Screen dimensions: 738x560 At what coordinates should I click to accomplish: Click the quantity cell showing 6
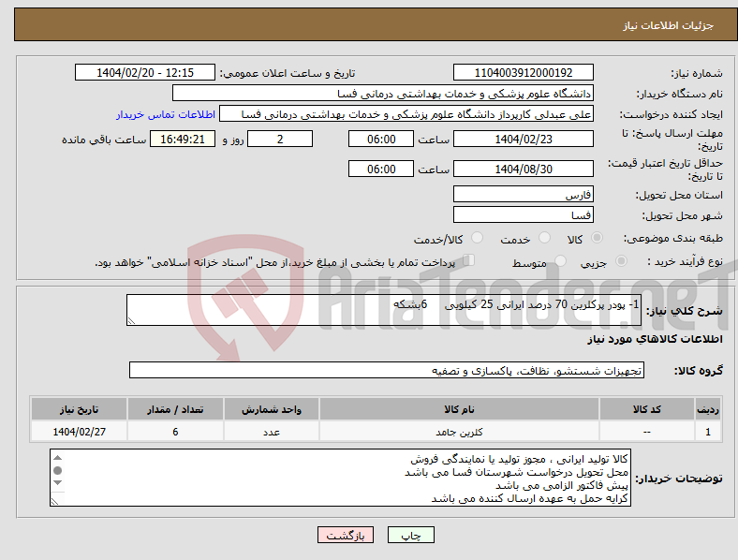pyautogui.click(x=175, y=432)
